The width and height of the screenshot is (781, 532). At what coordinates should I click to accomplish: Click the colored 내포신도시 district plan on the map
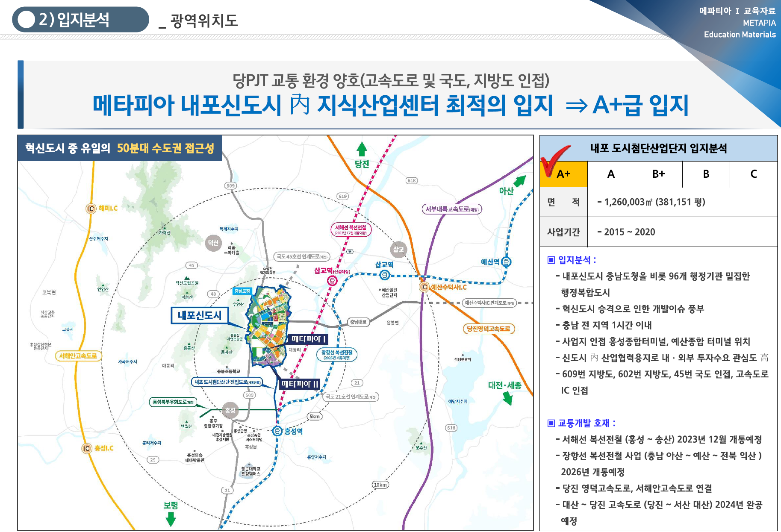click(x=268, y=326)
